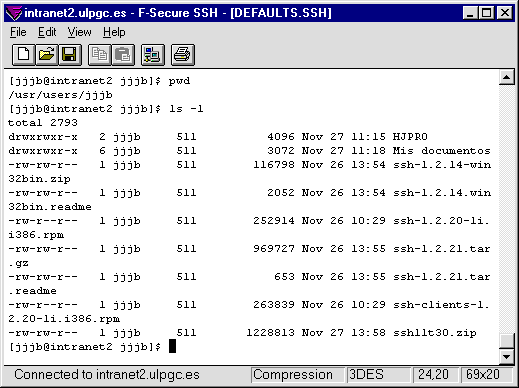
Task: Open the Help menu
Action: [114, 32]
